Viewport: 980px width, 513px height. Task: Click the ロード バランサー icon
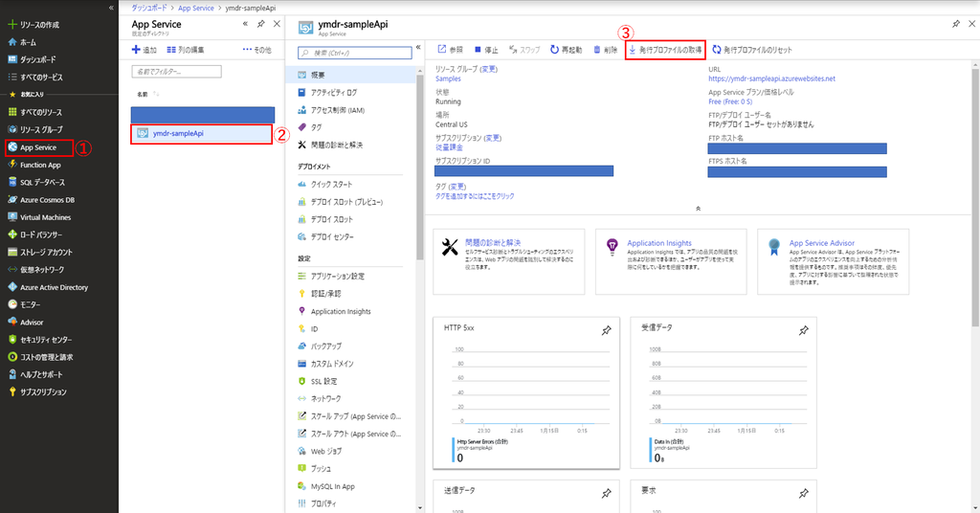coord(11,234)
